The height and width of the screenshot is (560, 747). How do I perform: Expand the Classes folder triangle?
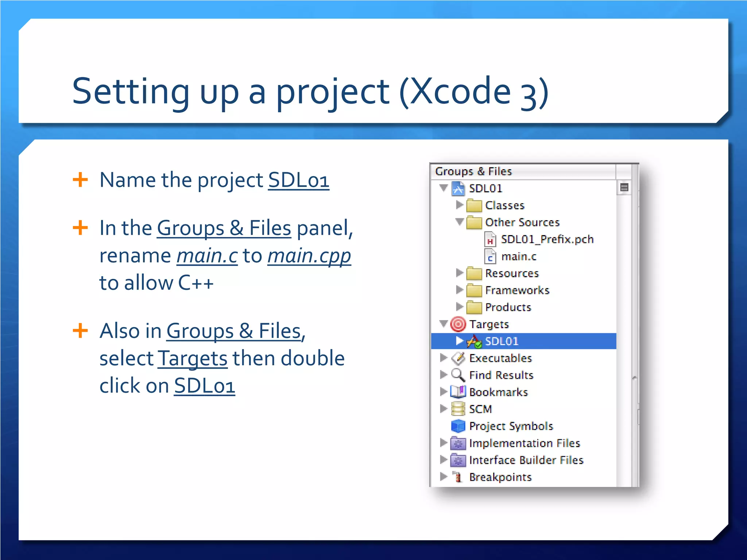click(x=460, y=205)
